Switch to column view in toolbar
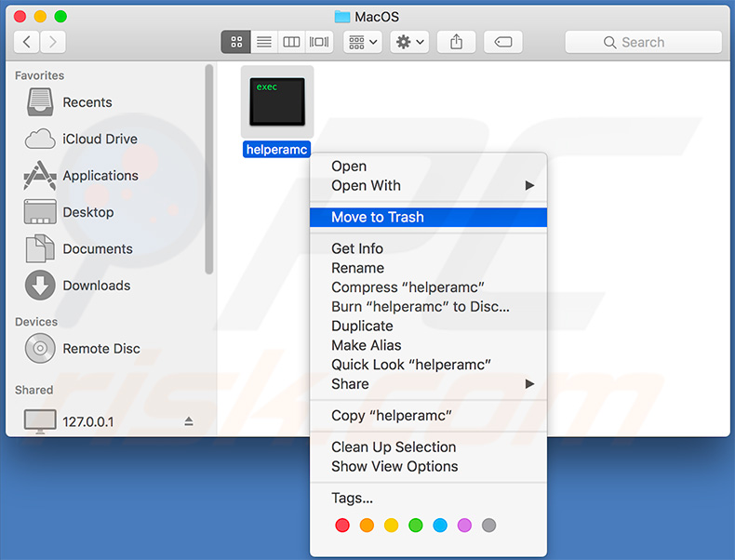The width and height of the screenshot is (735, 560). [x=291, y=42]
